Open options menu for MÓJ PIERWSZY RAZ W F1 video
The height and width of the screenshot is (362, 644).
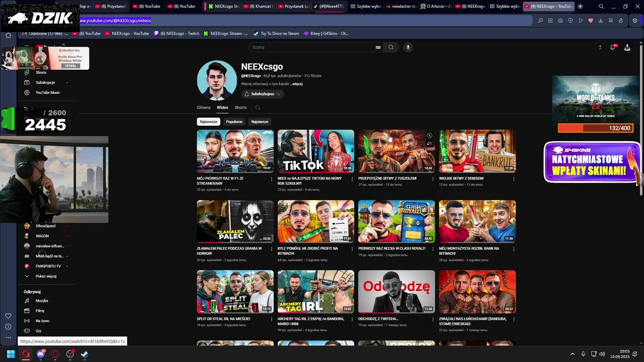pyautogui.click(x=272, y=179)
